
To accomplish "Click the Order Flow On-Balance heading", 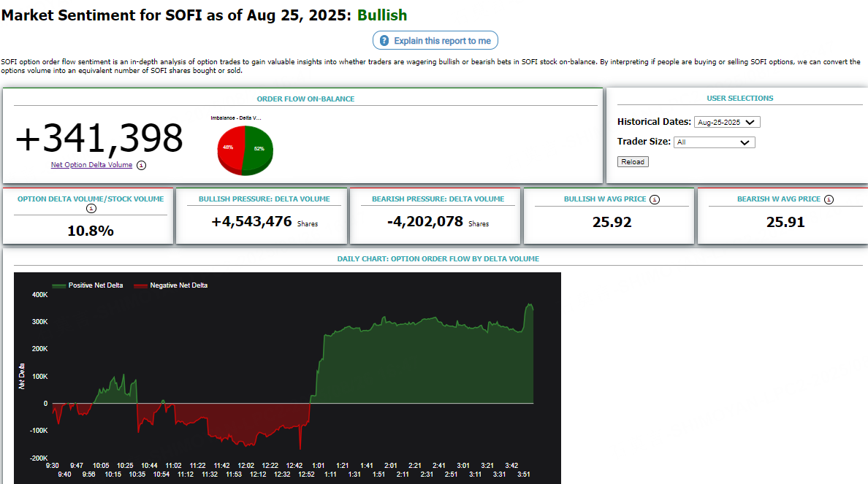I will 305,99.
